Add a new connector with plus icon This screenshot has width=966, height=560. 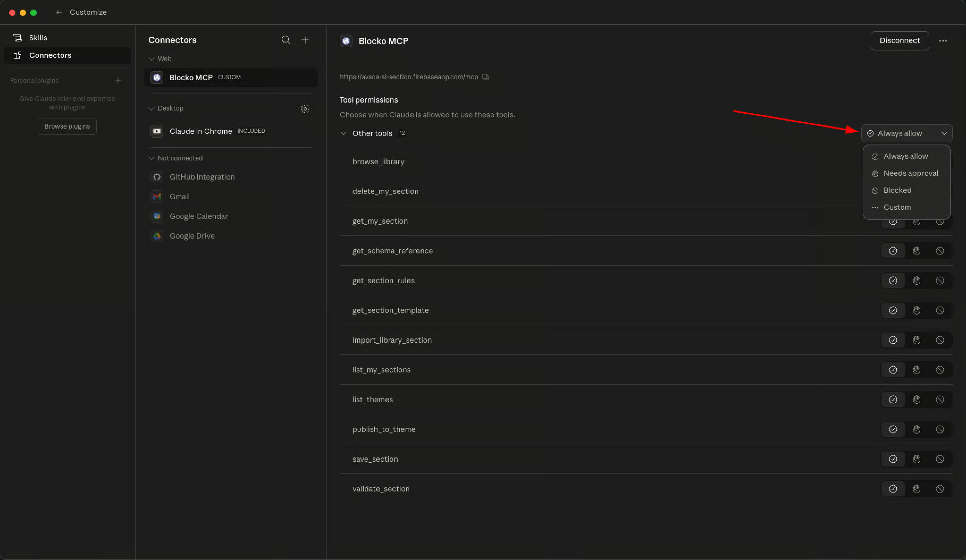pyautogui.click(x=305, y=40)
